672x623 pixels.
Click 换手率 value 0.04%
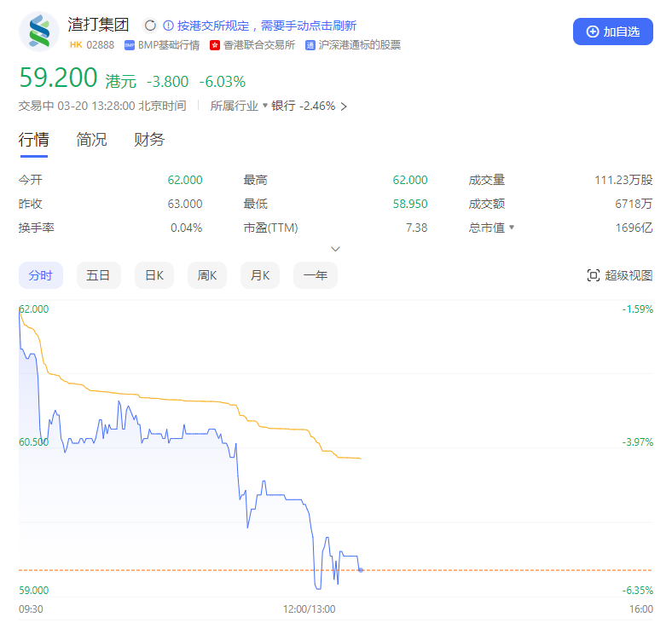tap(187, 228)
